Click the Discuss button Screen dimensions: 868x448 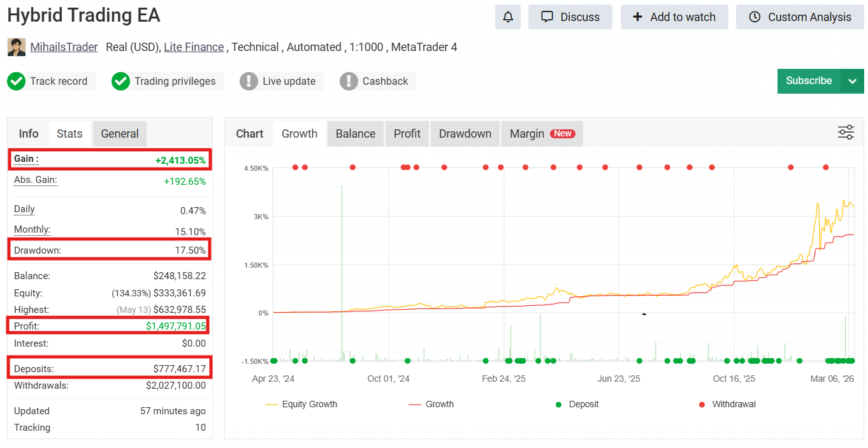click(x=570, y=17)
